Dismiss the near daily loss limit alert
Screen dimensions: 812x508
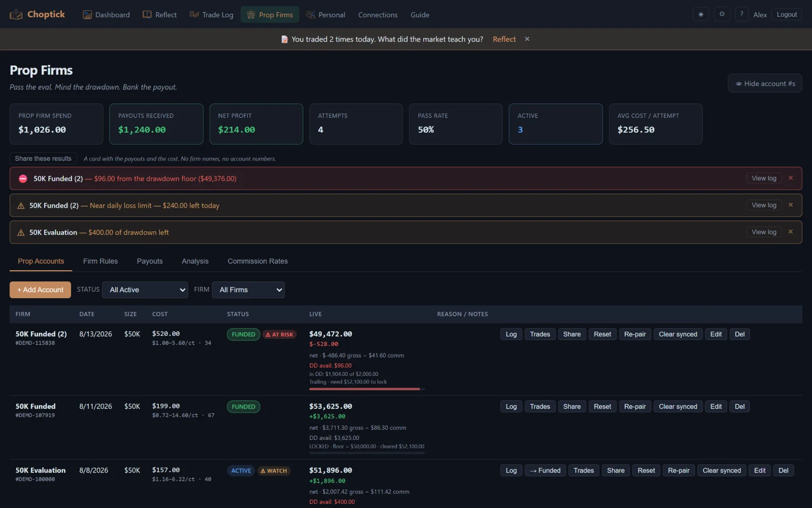click(x=790, y=205)
